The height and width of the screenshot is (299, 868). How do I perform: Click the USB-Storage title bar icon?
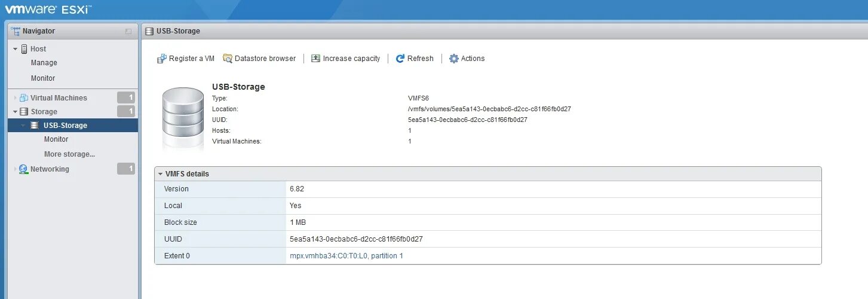(x=149, y=31)
